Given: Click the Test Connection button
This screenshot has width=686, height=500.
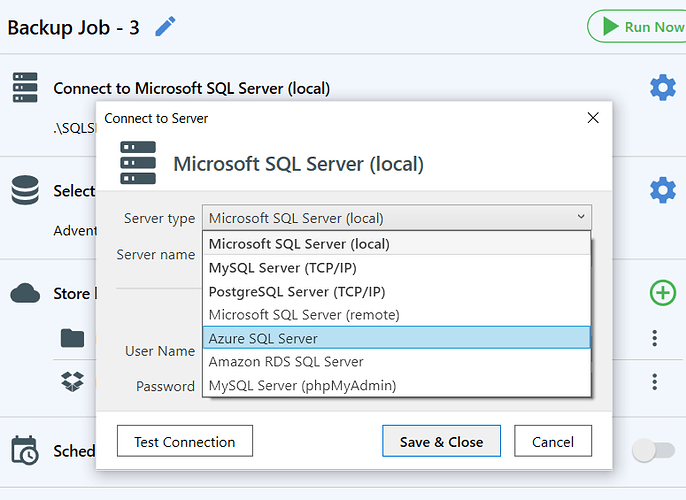Looking at the screenshot, I should (185, 441).
